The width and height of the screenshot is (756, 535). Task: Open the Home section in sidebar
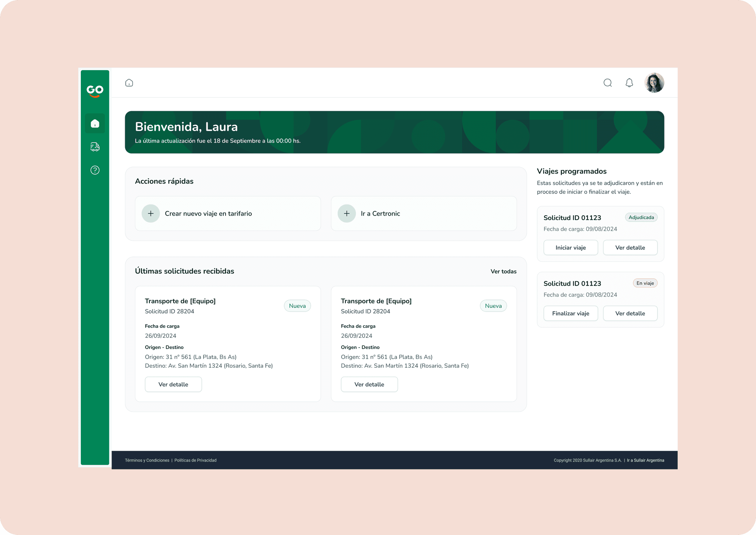coord(95,123)
